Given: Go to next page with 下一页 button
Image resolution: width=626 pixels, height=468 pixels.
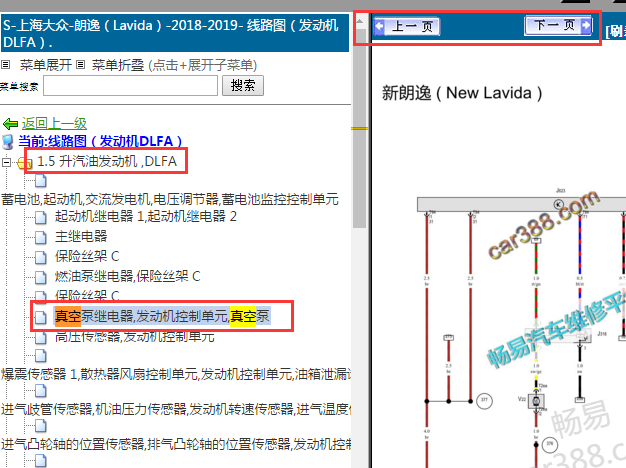Looking at the screenshot, I should [x=558, y=26].
